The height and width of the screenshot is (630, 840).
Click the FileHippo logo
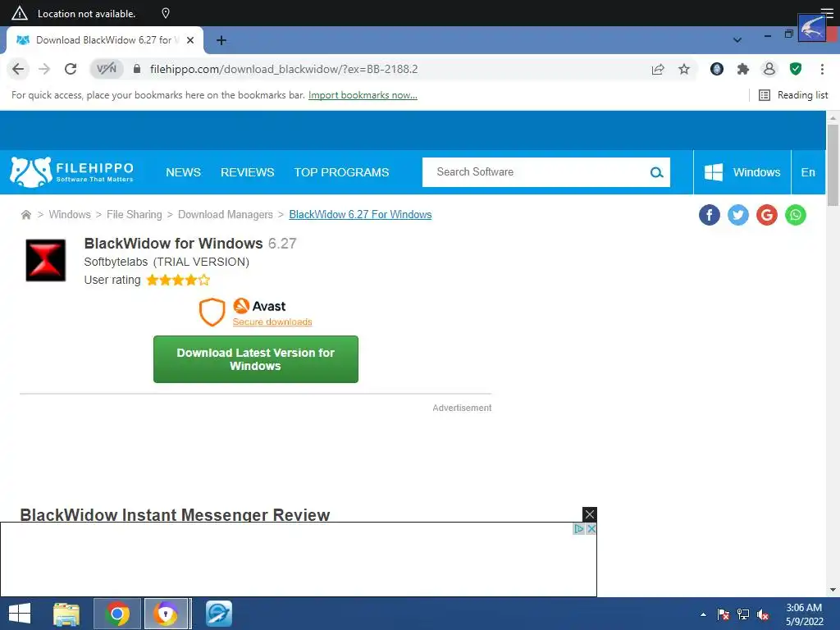pyautogui.click(x=71, y=172)
